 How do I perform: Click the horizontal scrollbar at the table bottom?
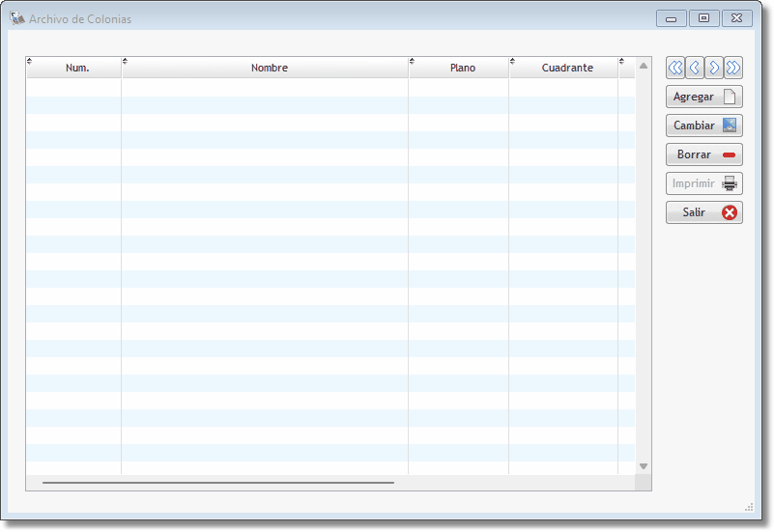(218, 482)
